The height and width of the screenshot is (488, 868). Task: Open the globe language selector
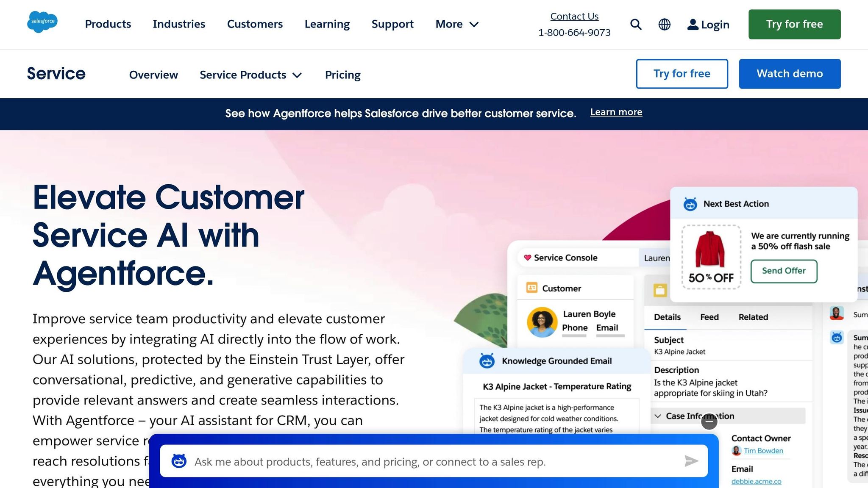[665, 25]
